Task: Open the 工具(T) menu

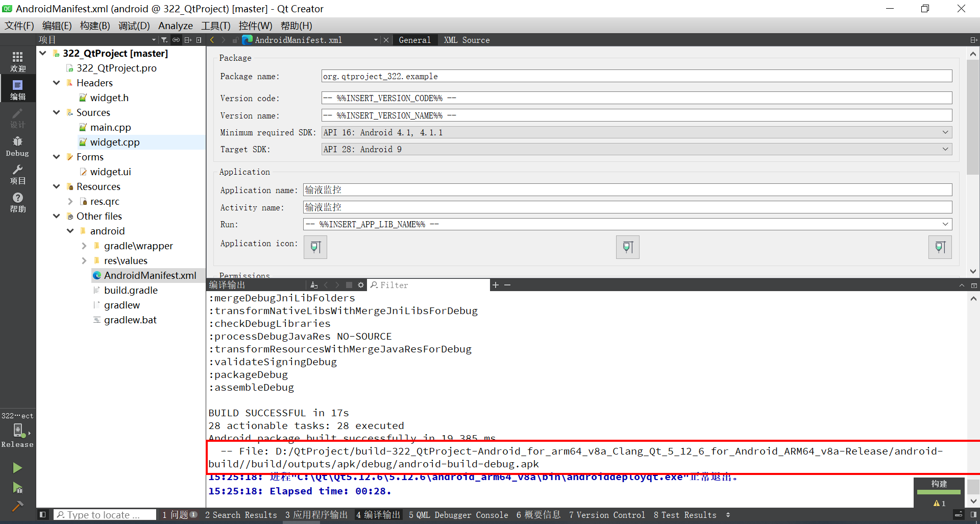Action: (215, 26)
